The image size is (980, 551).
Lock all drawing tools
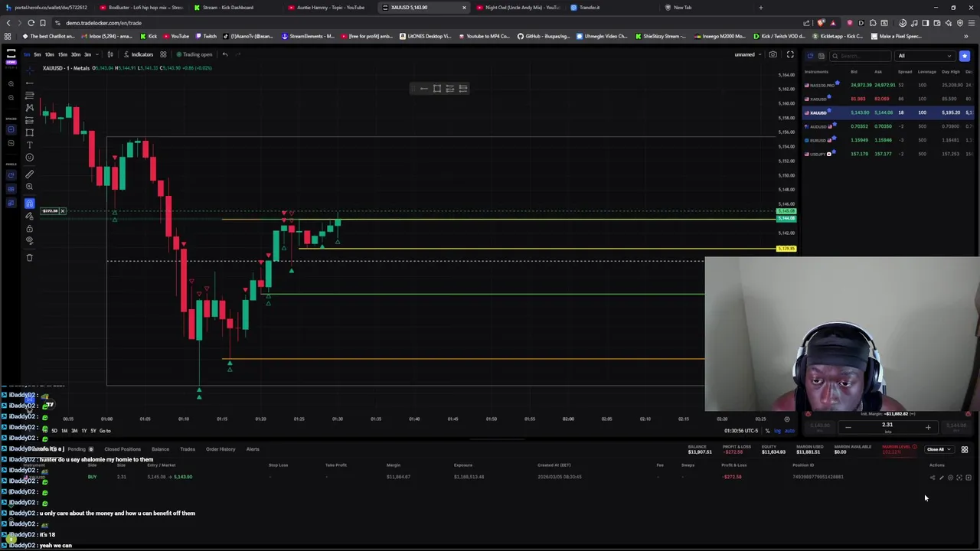29,228
